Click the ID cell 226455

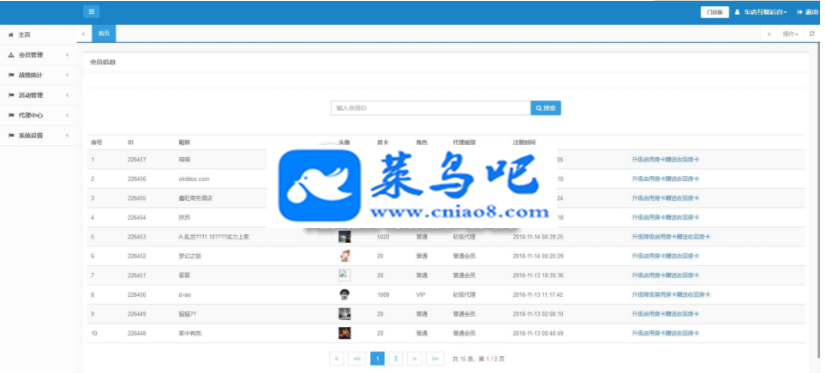tap(137, 198)
